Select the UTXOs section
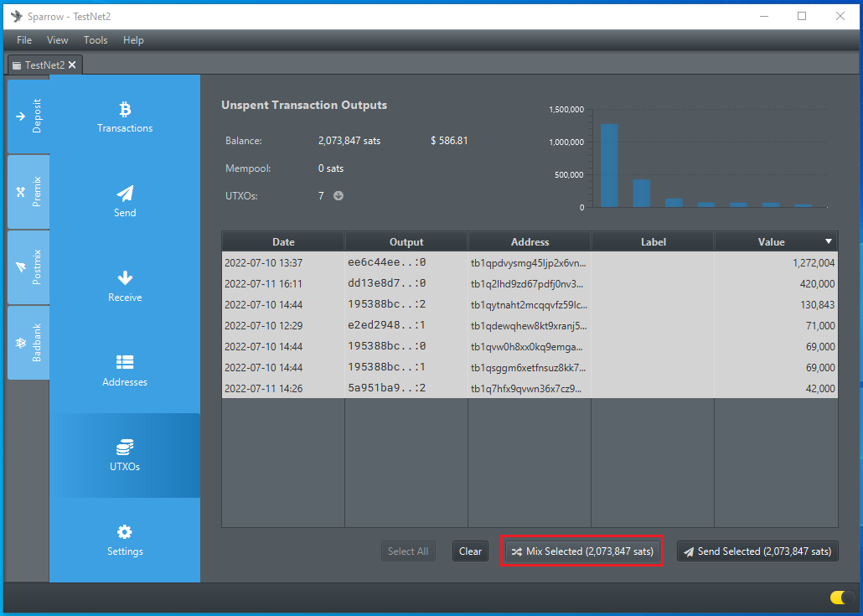The image size is (863, 616). pyautogui.click(x=125, y=456)
